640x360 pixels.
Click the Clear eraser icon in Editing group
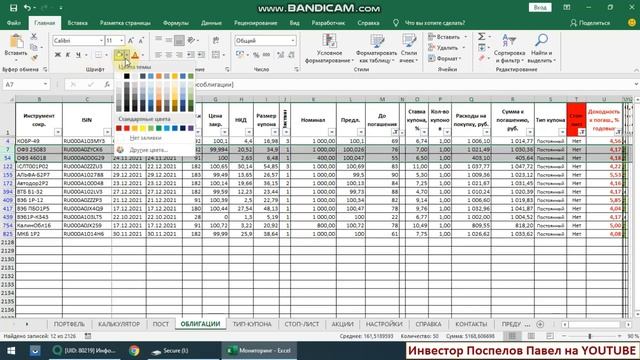[482, 58]
